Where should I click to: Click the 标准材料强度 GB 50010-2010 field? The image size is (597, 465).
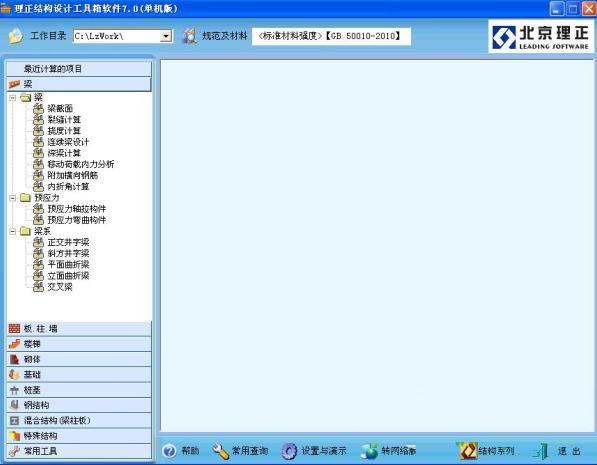click(331, 36)
